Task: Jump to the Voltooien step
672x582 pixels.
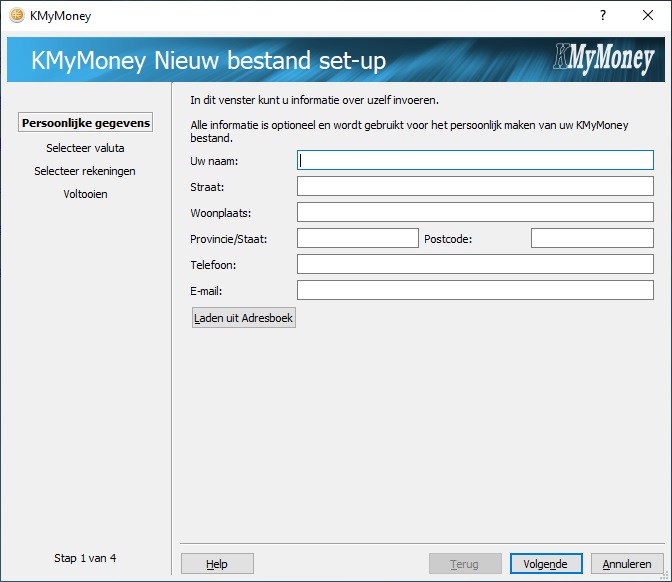Action: tap(85, 194)
